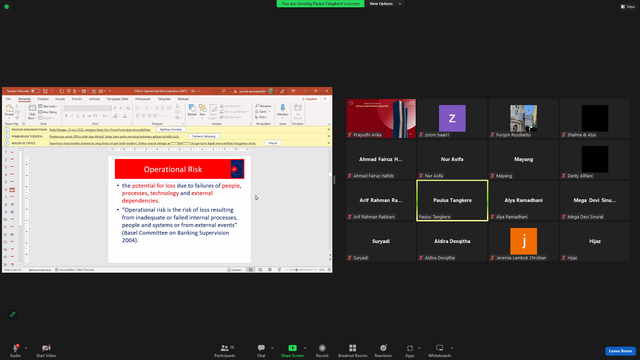Screen dimensions: 640x360
Task: Open the Tata Letak (Layout) dropdown
Action: (x=48, y=106)
